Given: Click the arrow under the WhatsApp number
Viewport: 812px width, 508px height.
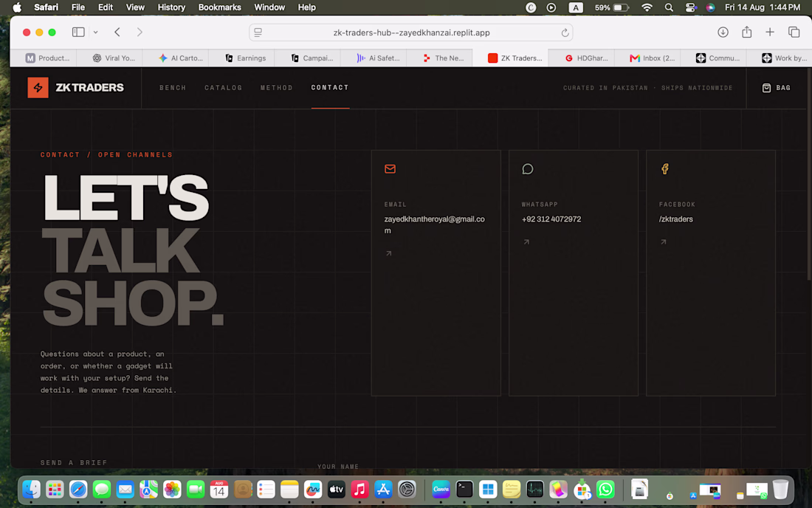Looking at the screenshot, I should 526,242.
